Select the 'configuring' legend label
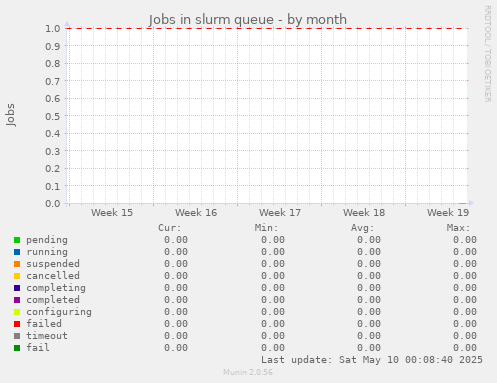The height and width of the screenshot is (383, 497). coord(59,312)
